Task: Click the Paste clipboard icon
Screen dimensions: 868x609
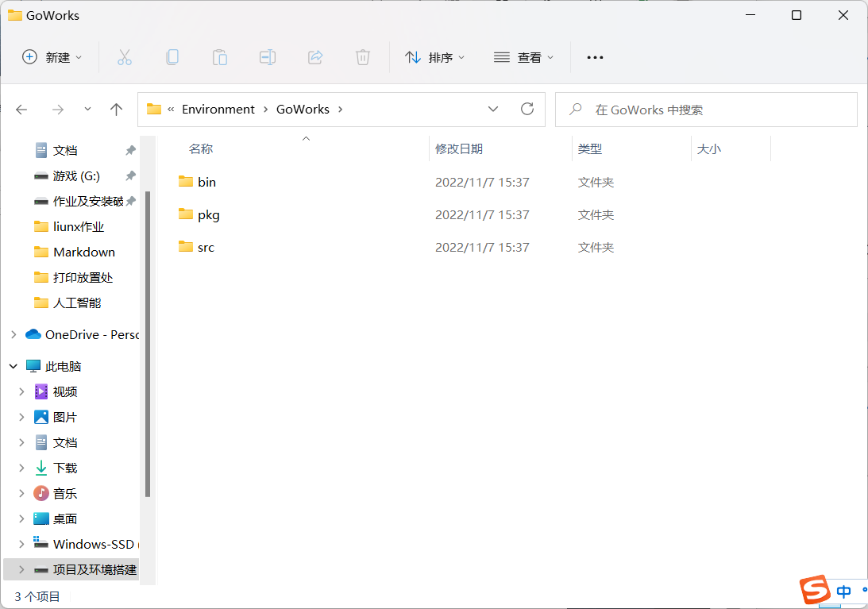Action: click(220, 57)
